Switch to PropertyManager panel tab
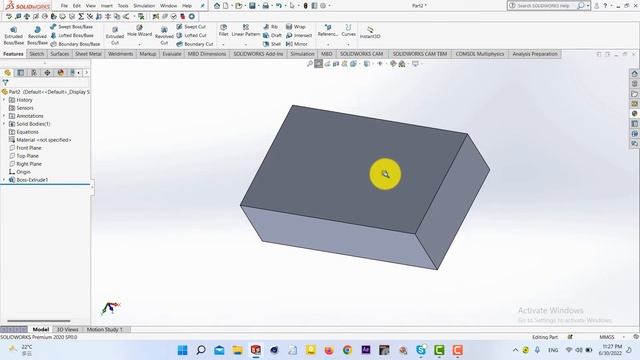640x360 pixels. coord(20,73)
